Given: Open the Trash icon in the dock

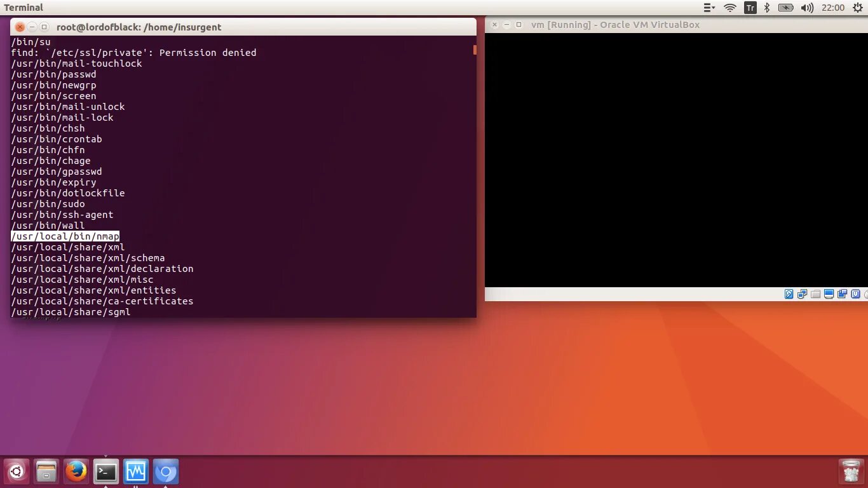Looking at the screenshot, I should (x=851, y=471).
